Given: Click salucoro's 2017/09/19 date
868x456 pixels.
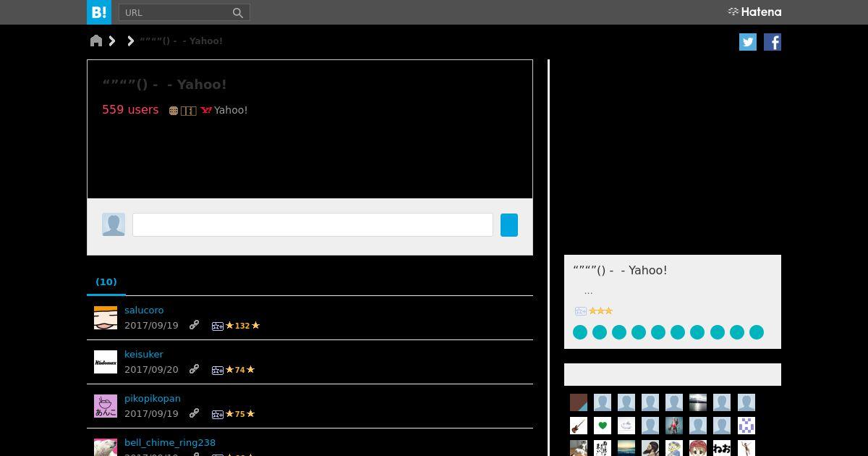Looking at the screenshot, I should coord(151,326).
